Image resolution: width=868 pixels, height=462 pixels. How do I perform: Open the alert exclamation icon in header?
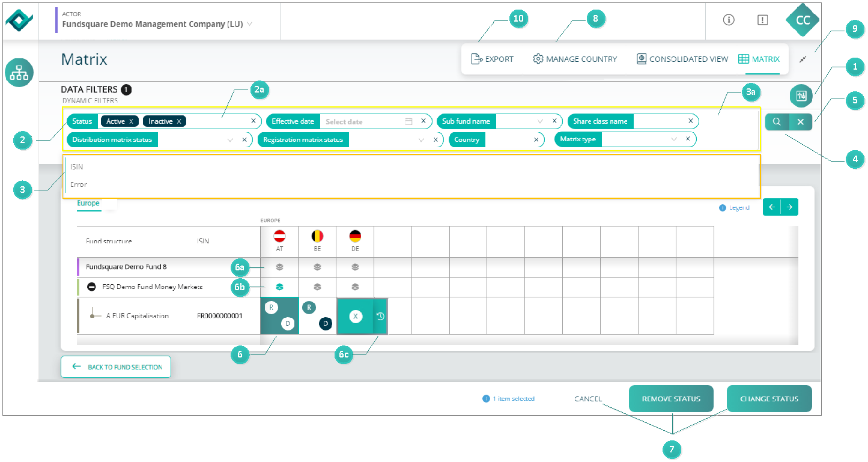click(x=762, y=20)
